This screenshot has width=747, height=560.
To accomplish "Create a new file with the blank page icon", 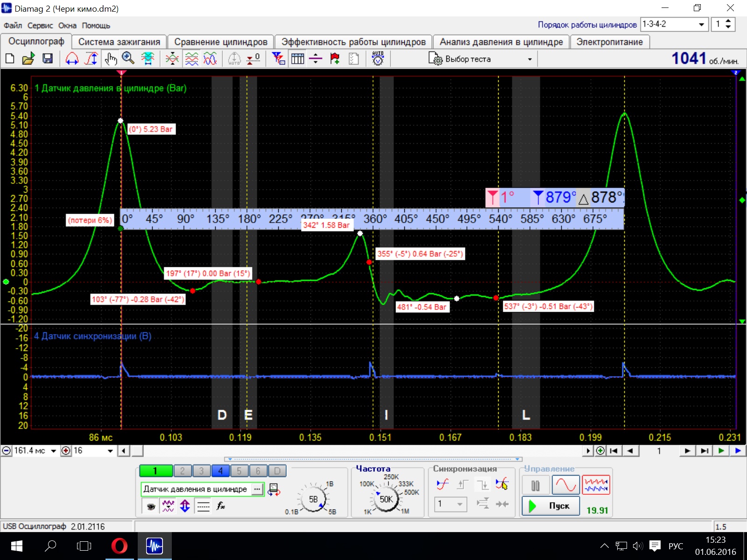I will (x=10, y=59).
